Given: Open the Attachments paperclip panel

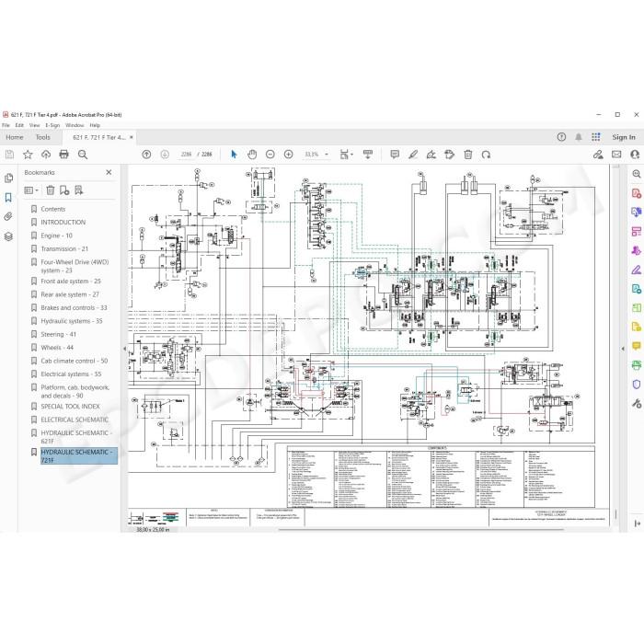Looking at the screenshot, I should pyautogui.click(x=8, y=216).
